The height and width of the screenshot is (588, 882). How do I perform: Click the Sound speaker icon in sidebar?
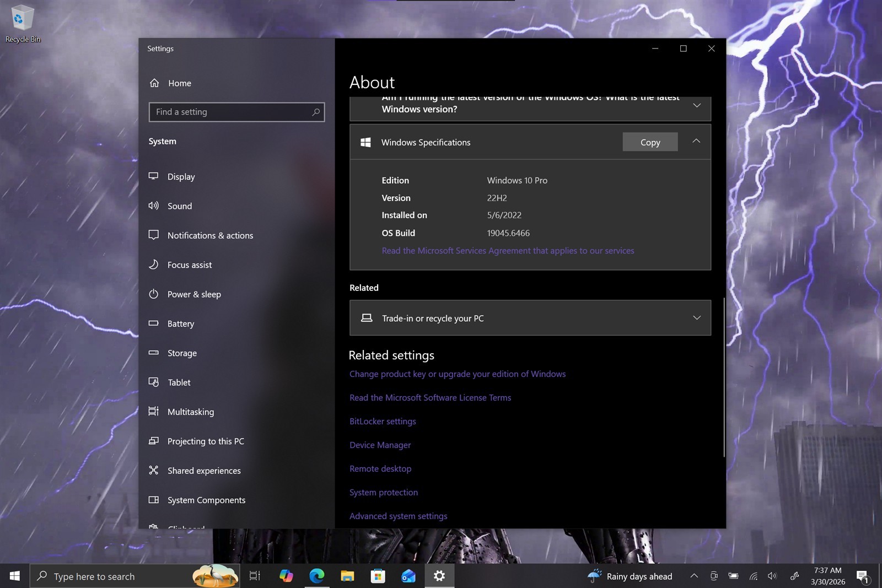tap(153, 206)
